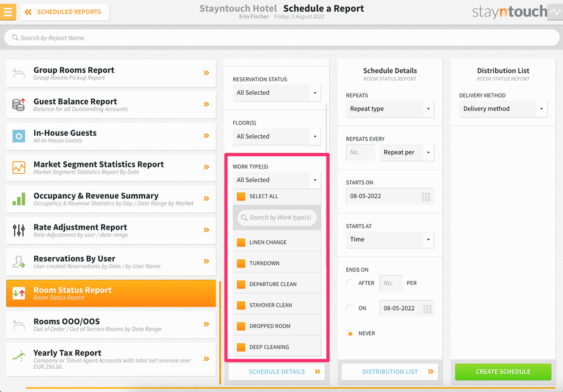Screen dimensions: 563x392
Task: Click the double-arrow on Yearly Tax Report
Action: click(206, 358)
